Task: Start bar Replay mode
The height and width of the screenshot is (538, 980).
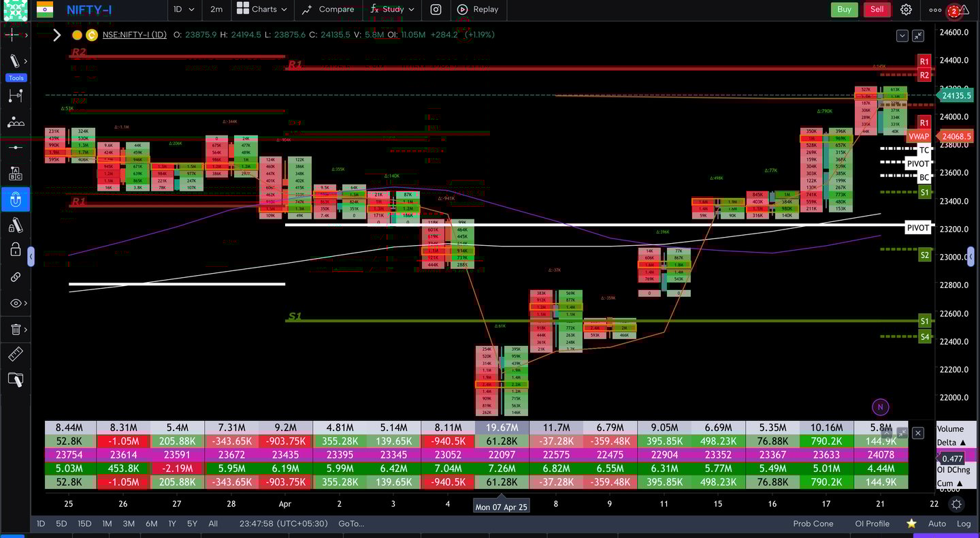Action: pos(478,10)
